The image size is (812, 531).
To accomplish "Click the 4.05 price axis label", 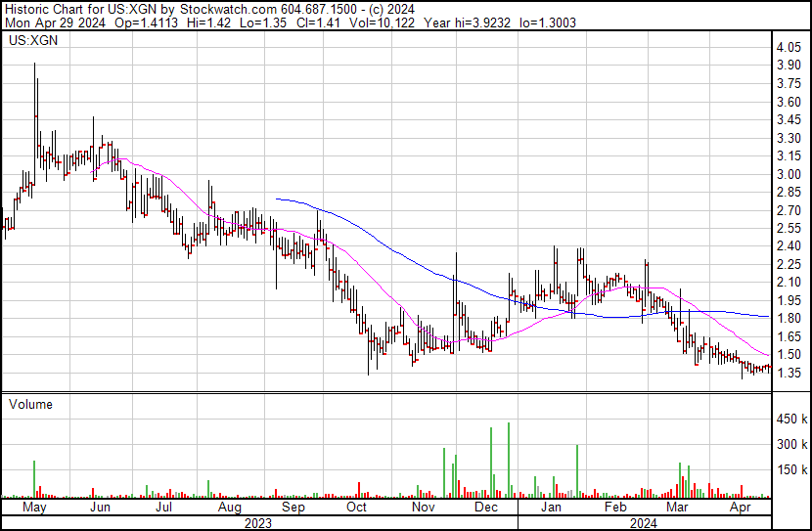I will point(789,48).
